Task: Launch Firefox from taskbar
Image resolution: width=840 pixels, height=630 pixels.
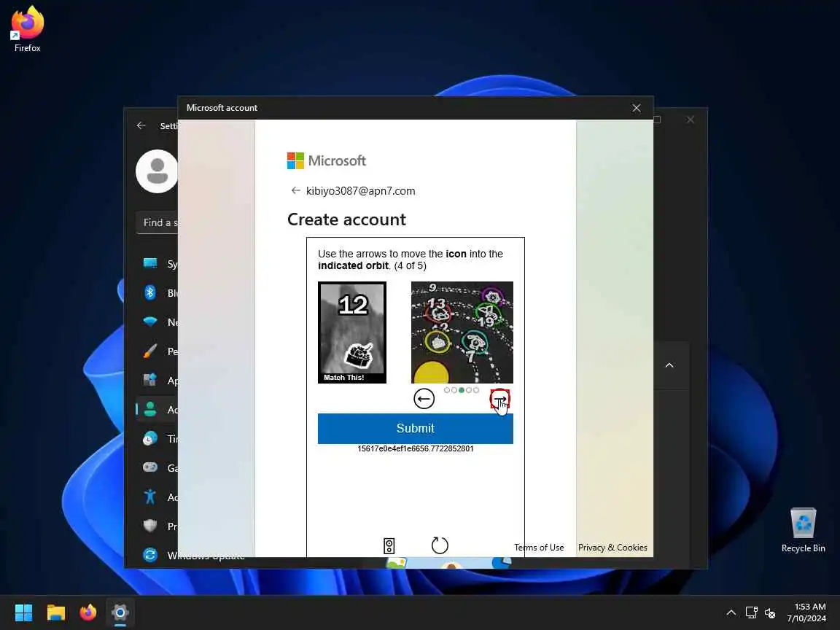Action: click(87, 612)
